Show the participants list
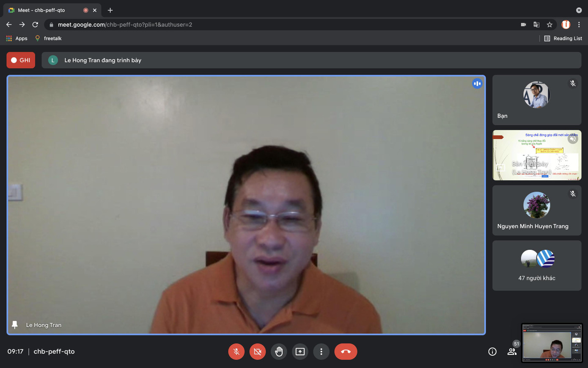This screenshot has height=368, width=588. pos(512,351)
